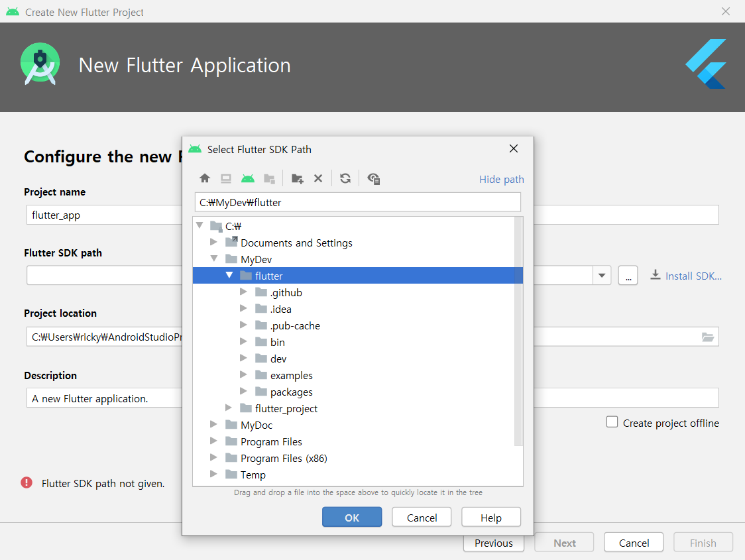Delete selected folder X icon
The image size is (745, 560).
[x=318, y=178]
